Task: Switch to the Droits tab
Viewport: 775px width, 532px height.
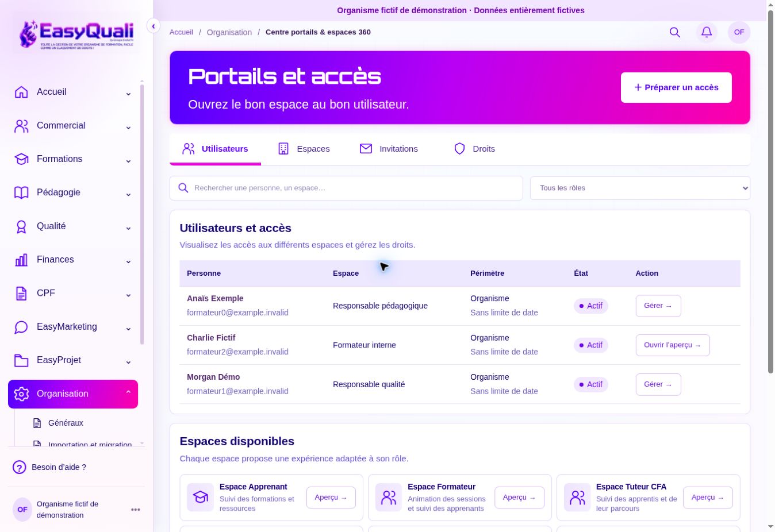Action: 474,149
